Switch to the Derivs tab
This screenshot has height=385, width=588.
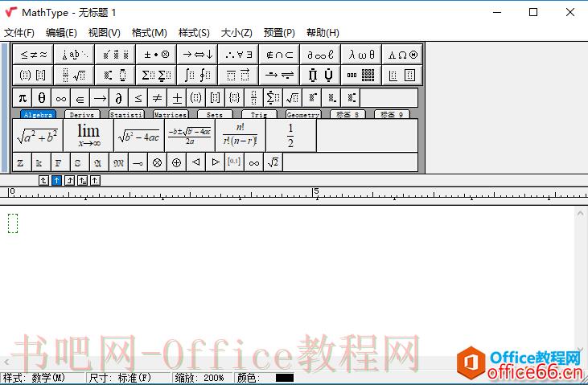pyautogui.click(x=82, y=114)
